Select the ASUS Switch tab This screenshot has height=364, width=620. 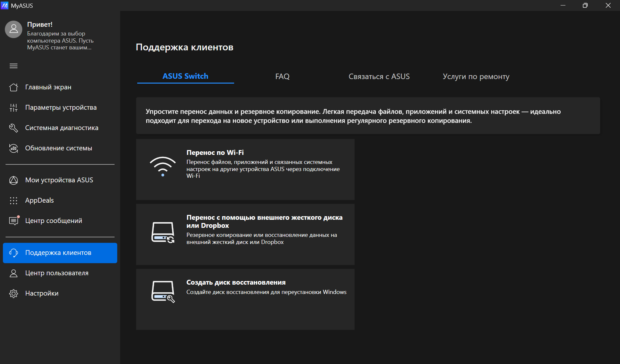185,76
